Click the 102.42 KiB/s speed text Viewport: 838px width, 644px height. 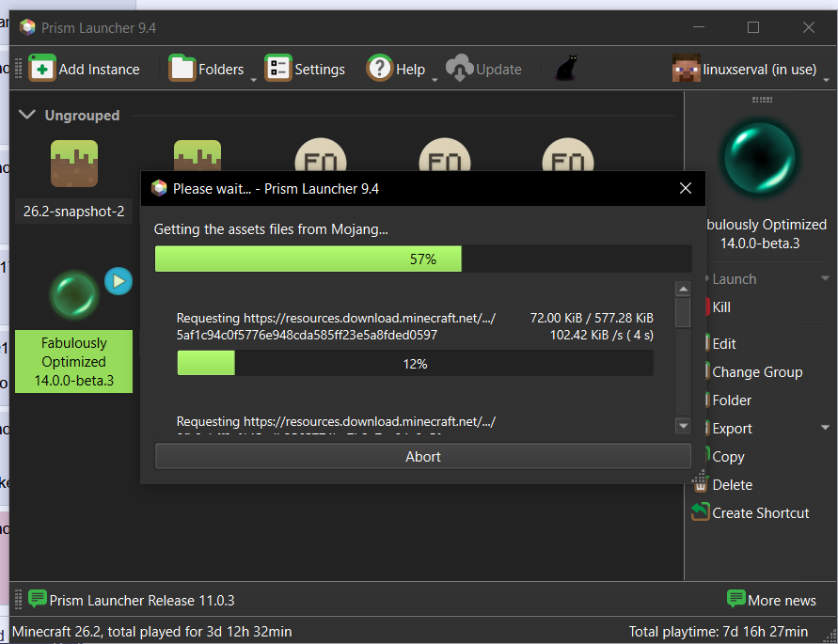pos(601,335)
